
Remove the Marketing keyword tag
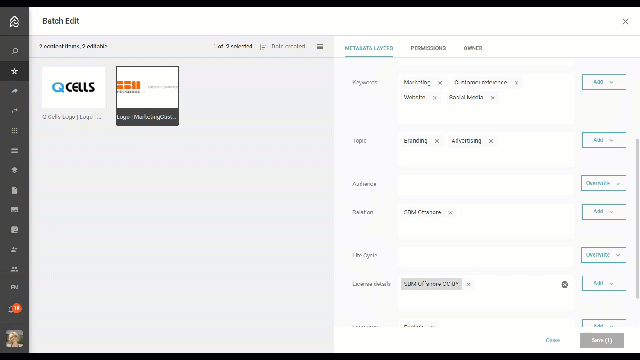point(440,83)
